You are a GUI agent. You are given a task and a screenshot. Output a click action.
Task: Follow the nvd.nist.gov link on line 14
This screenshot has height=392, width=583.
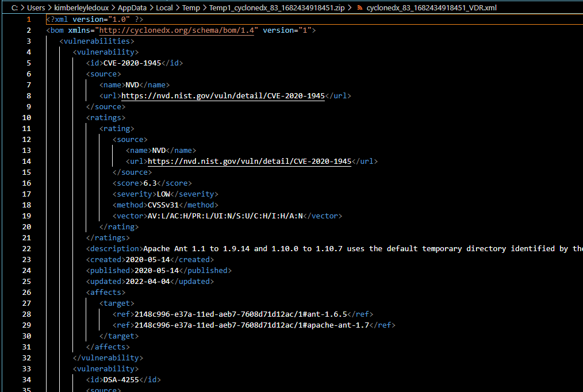[x=250, y=162]
